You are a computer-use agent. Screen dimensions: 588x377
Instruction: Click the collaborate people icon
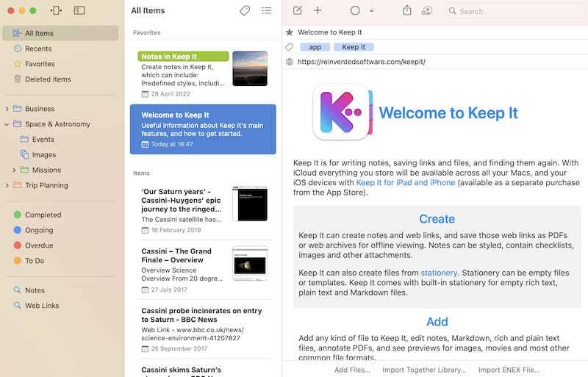(427, 10)
